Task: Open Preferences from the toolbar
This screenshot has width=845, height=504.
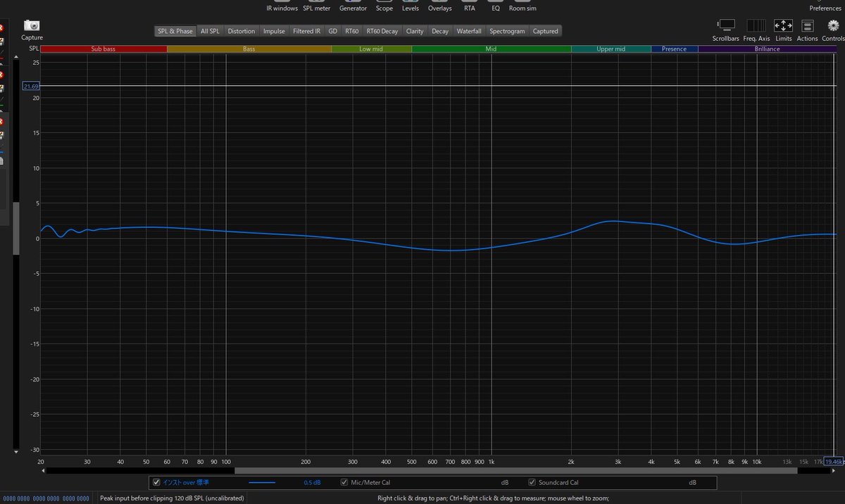Action: 825,8
